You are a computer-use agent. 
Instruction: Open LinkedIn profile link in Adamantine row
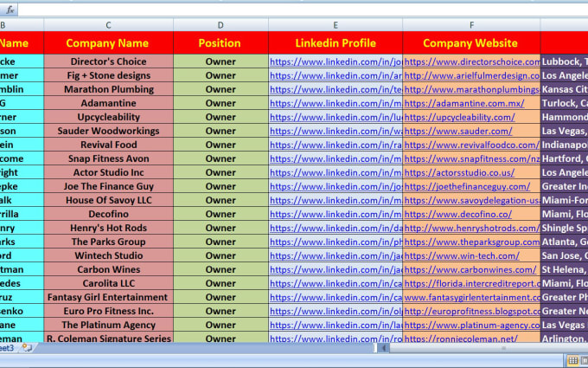(336, 103)
